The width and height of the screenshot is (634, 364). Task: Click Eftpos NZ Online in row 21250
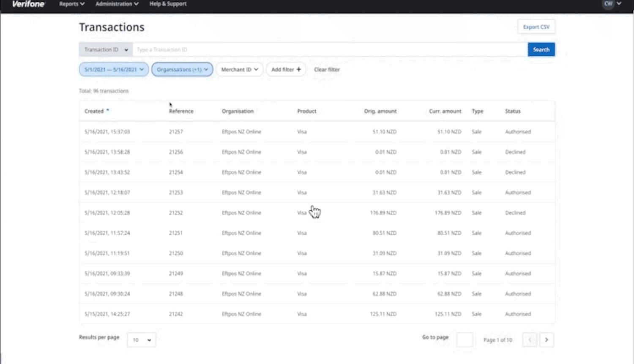point(241,253)
